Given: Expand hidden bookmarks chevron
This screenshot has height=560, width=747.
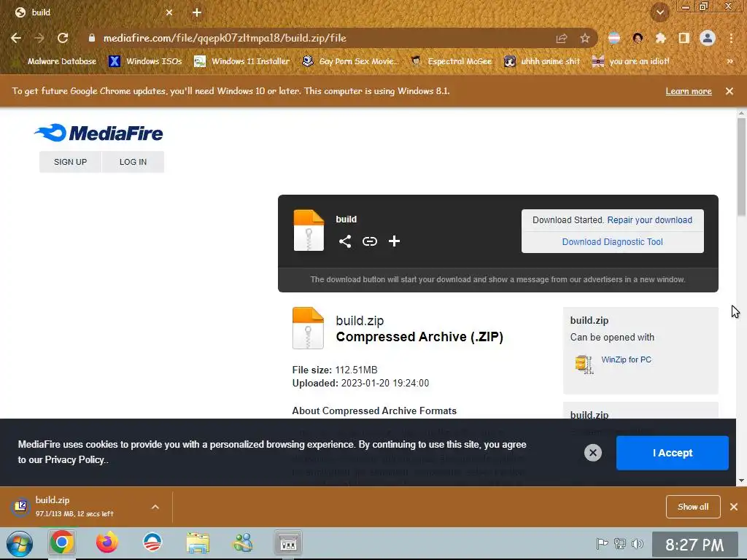Looking at the screenshot, I should click(x=729, y=61).
